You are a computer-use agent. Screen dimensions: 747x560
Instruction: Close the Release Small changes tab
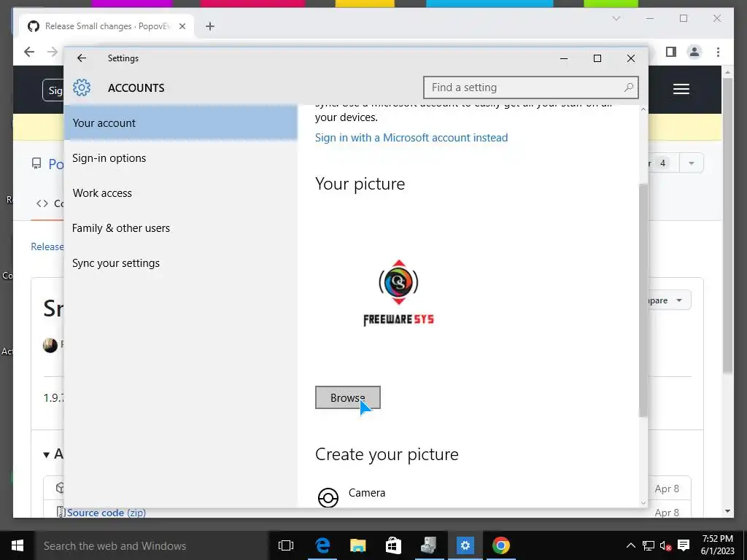click(182, 26)
